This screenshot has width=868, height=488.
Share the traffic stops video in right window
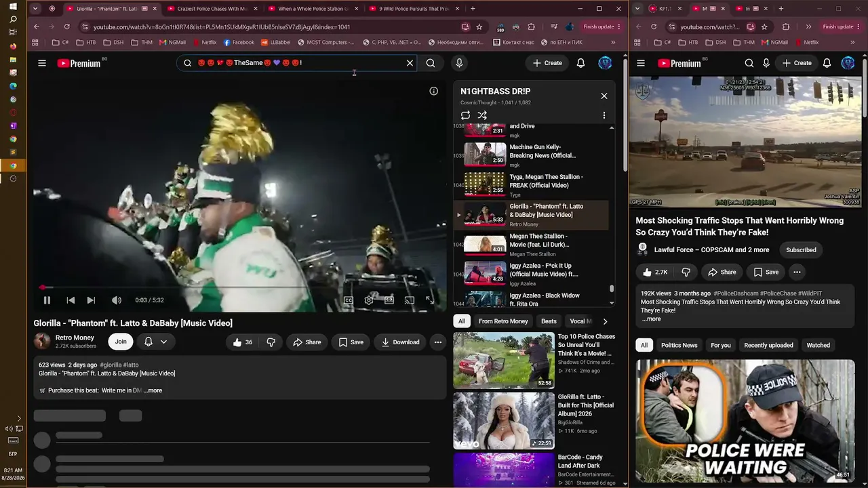722,272
